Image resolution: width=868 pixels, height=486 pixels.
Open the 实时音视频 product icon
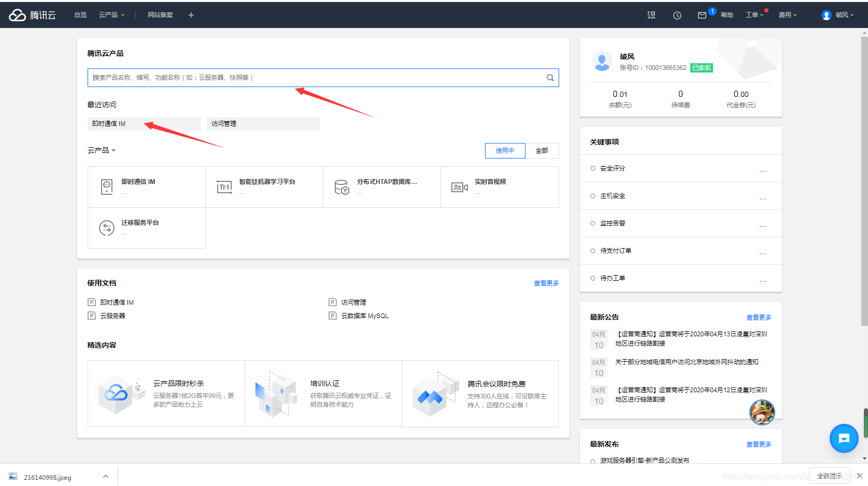(460, 187)
